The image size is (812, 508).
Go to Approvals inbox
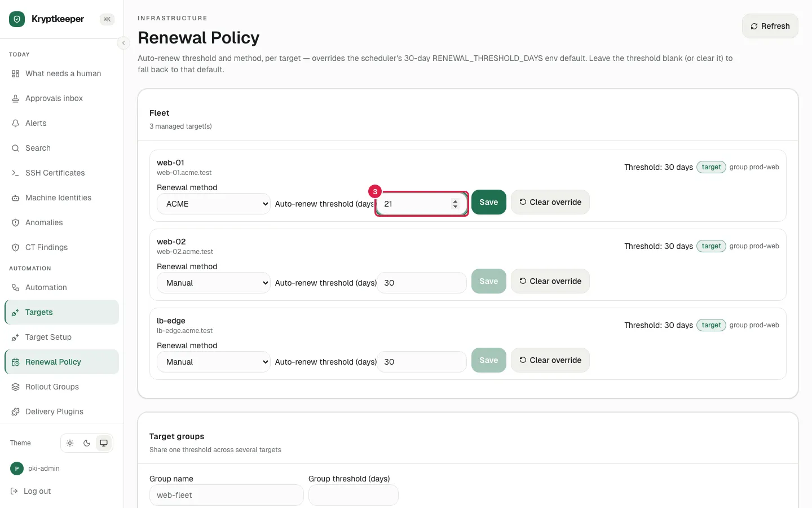click(x=62, y=98)
